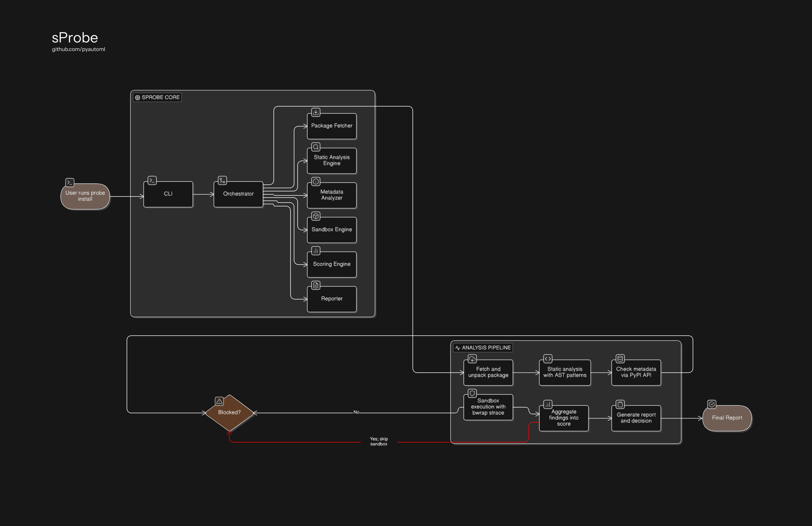Click the shield icon on Sandbox execution node

coord(472,393)
